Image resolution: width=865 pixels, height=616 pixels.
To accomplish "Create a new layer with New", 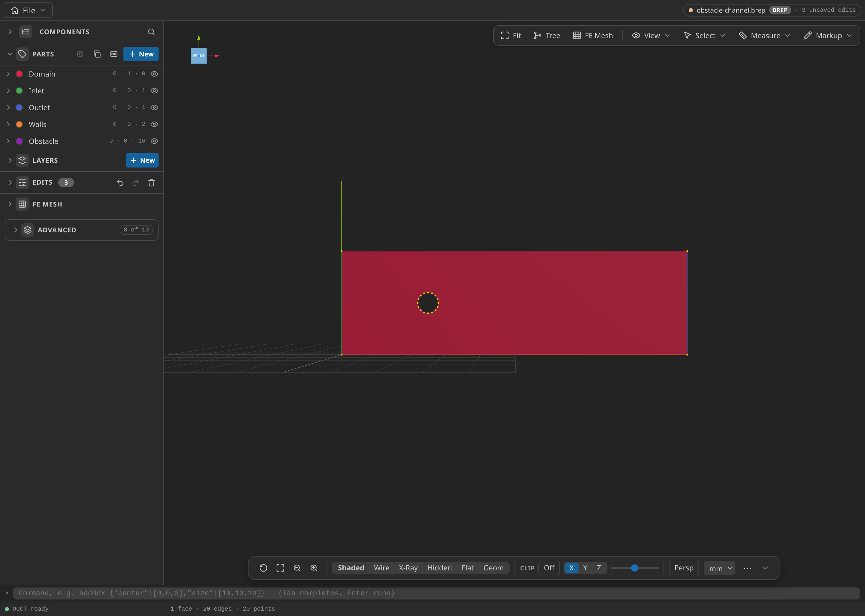I will [142, 160].
